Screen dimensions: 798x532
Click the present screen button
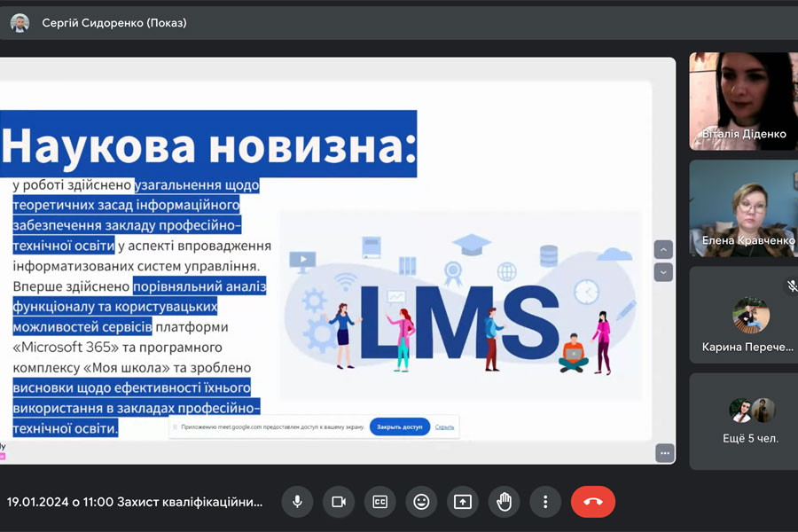click(x=463, y=502)
